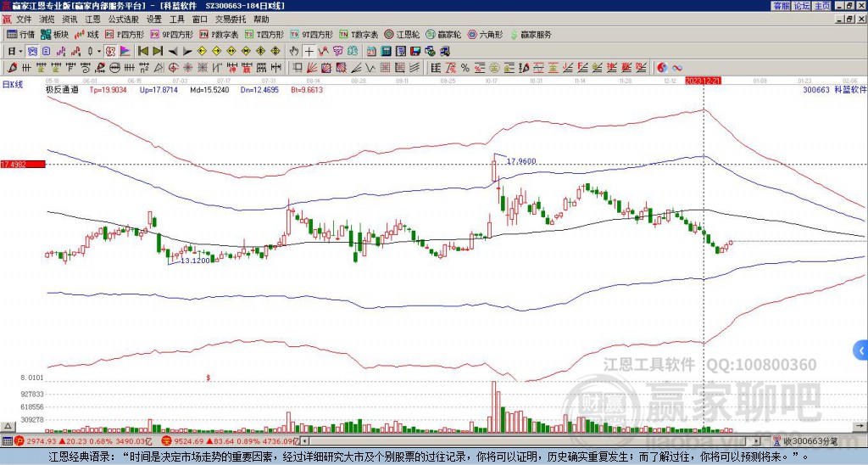
Task: Jump to first bar with skip-back arrow
Action: (142, 52)
